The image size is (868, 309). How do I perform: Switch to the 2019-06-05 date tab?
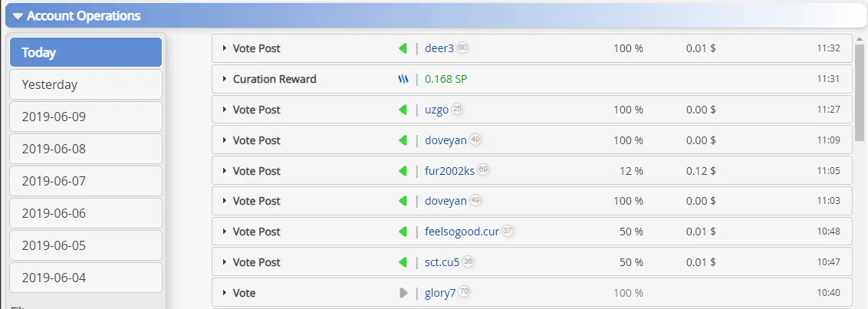point(86,245)
